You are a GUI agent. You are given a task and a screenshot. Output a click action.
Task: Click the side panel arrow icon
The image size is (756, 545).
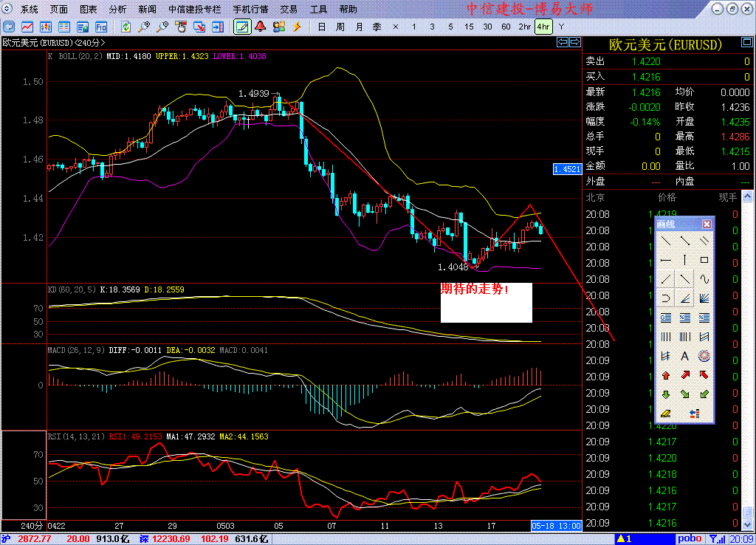click(218, 27)
